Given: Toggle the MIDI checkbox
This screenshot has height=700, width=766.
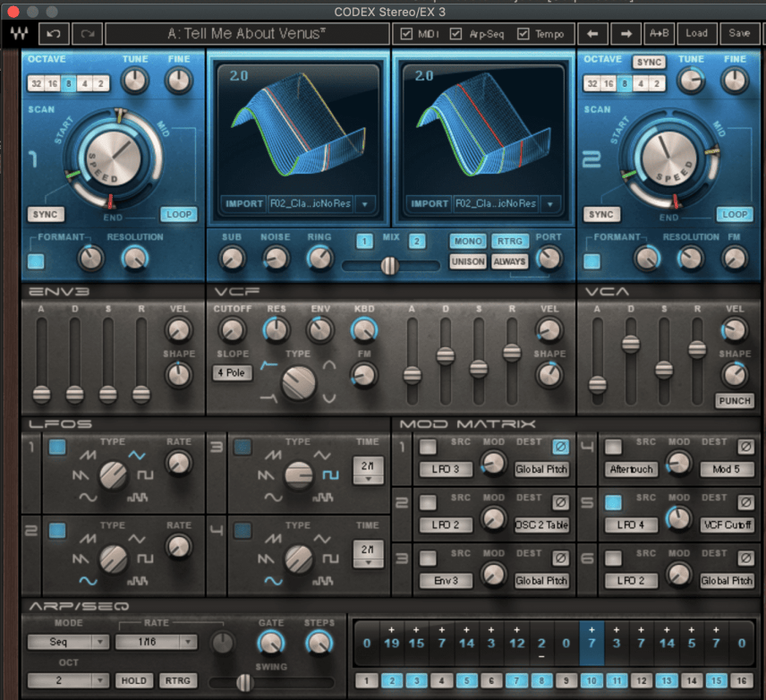Looking at the screenshot, I should coord(406,34).
